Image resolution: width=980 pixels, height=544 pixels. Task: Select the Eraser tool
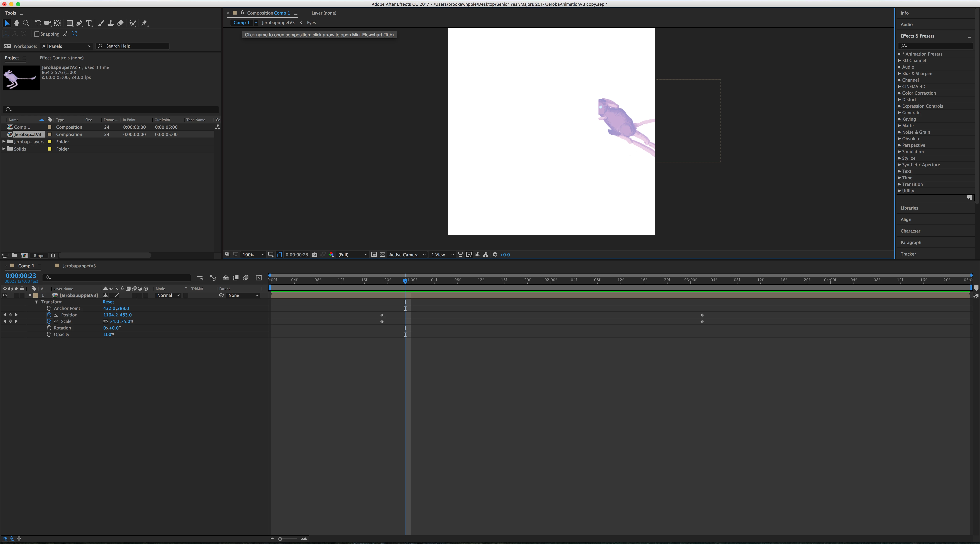tap(120, 23)
